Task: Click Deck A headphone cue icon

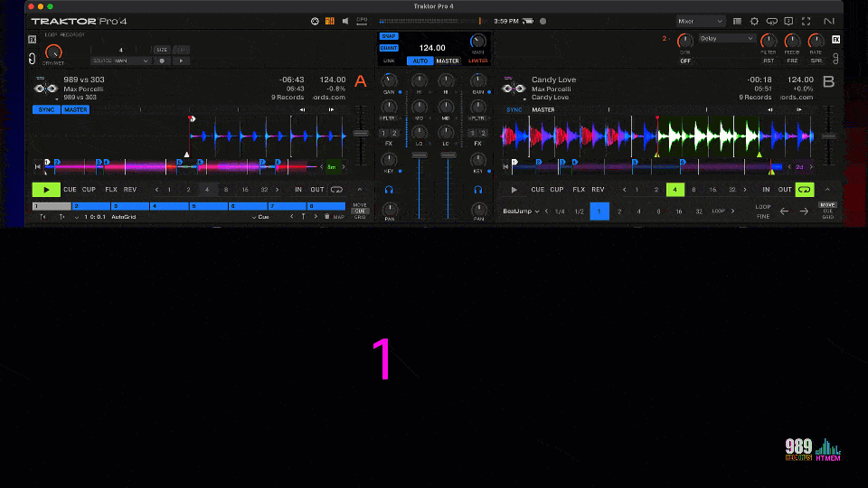Action: pyautogui.click(x=389, y=190)
